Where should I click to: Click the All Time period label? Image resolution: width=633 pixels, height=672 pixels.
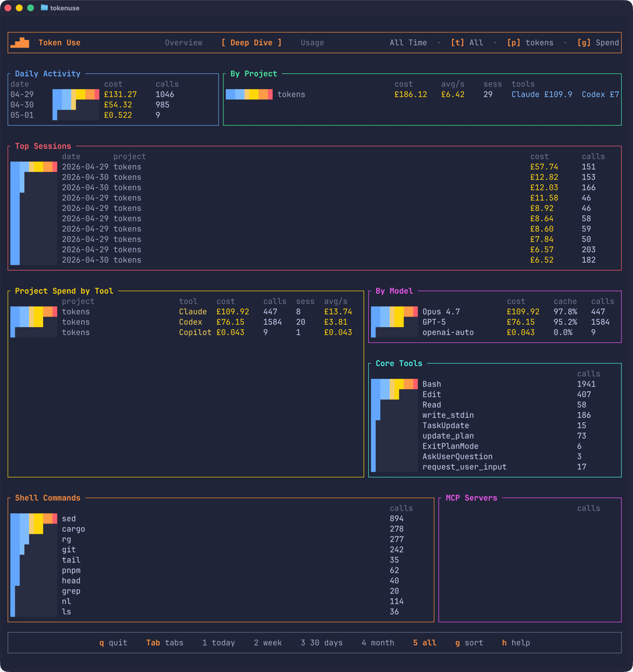pos(408,43)
